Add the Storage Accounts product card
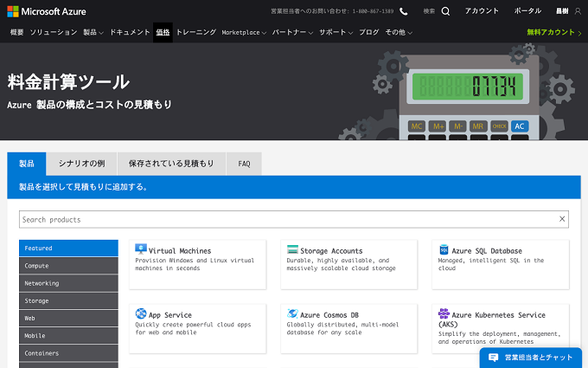The height and width of the screenshot is (368, 588). pyautogui.click(x=349, y=265)
